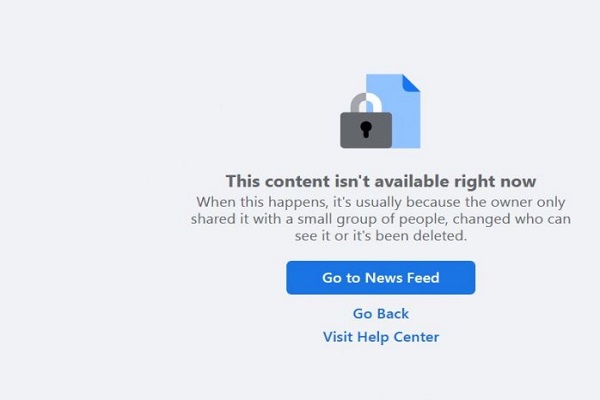Click the line "shared it with a small group"

[381, 219]
